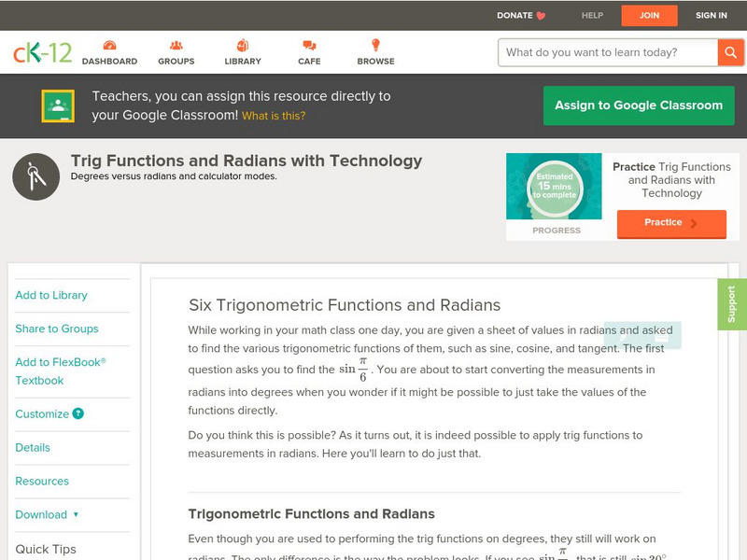
Task: Open the HELP menu
Action: pos(591,15)
